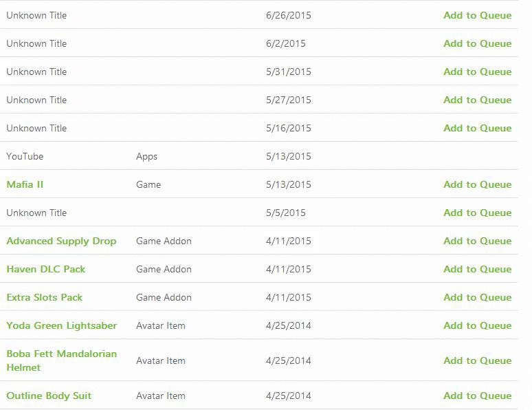Open the Extra Slots Pack link
The width and height of the screenshot is (532, 410).
[44, 297]
